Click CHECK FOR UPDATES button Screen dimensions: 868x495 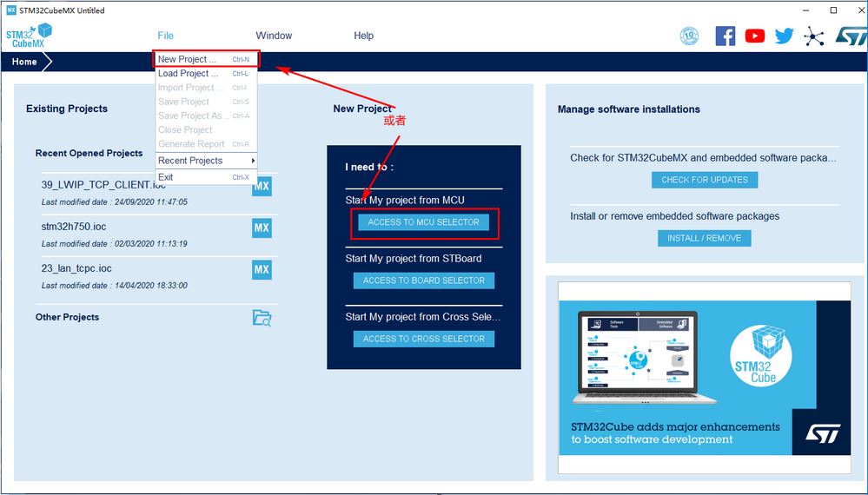[x=705, y=180]
